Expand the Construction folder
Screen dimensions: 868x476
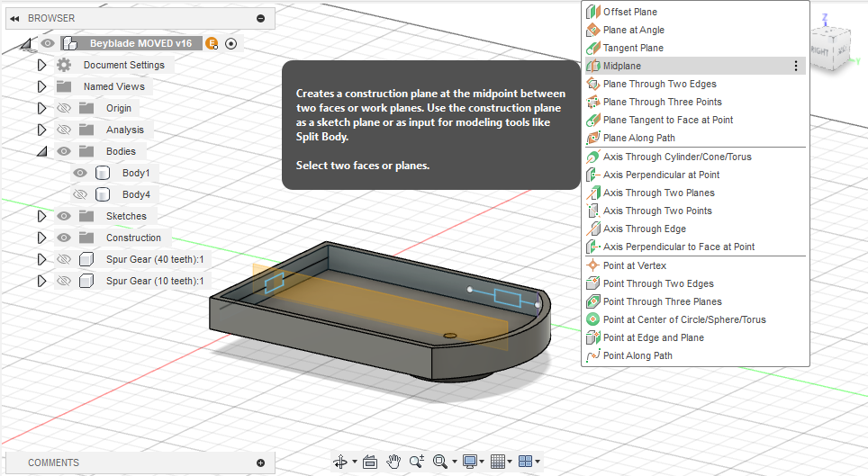point(41,238)
